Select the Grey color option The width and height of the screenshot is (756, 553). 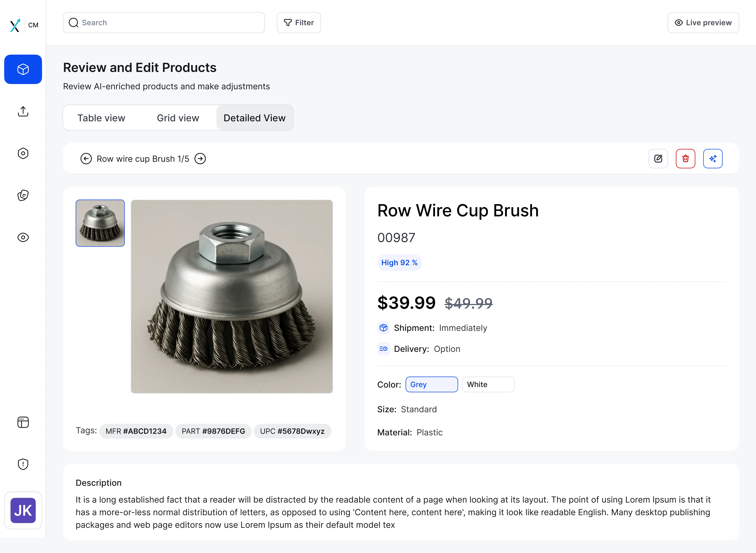tap(432, 384)
